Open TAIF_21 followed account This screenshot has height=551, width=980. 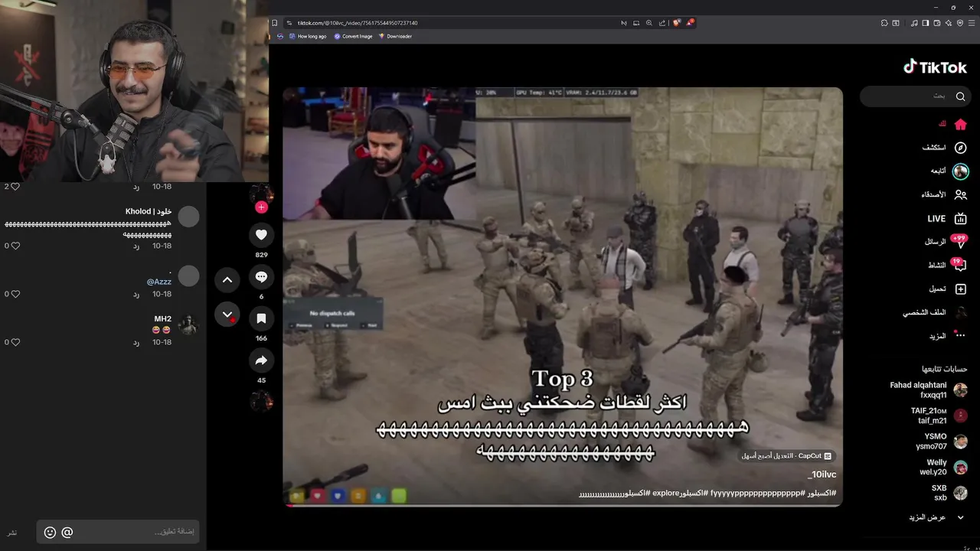(939, 416)
